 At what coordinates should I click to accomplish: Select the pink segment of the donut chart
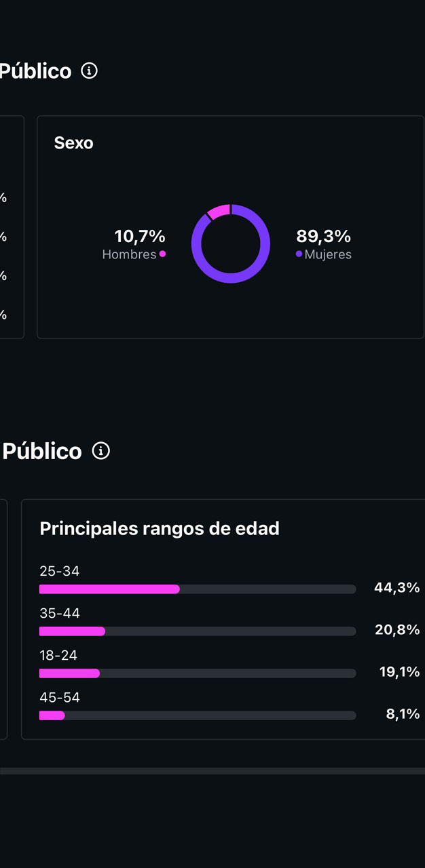pos(219,211)
